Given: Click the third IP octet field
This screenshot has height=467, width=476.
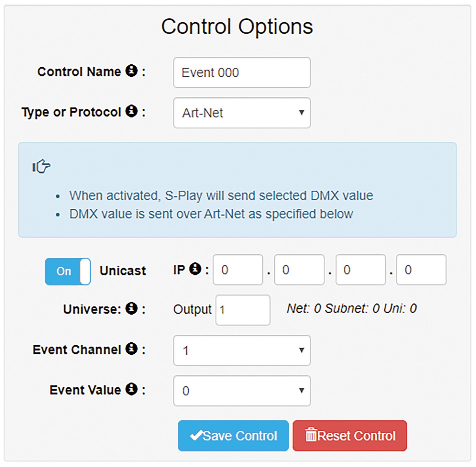Looking at the screenshot, I should point(360,270).
